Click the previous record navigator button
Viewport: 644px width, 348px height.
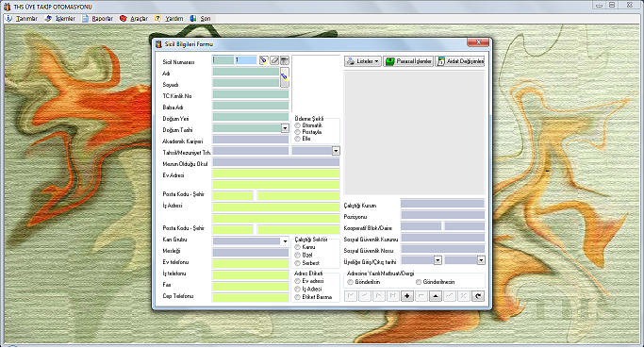tap(365, 296)
